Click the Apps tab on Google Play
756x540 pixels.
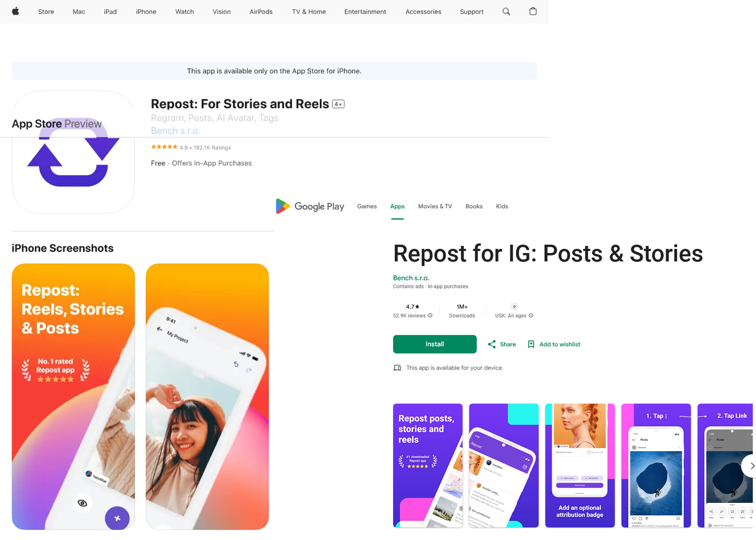[x=397, y=206]
